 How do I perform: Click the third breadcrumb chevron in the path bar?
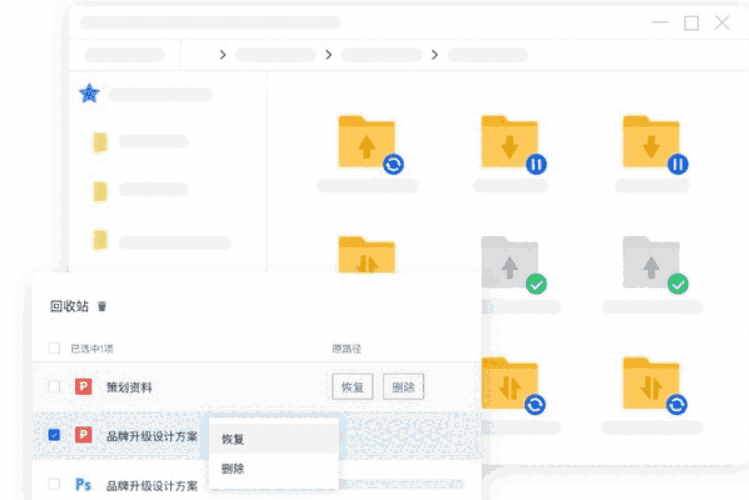435,55
